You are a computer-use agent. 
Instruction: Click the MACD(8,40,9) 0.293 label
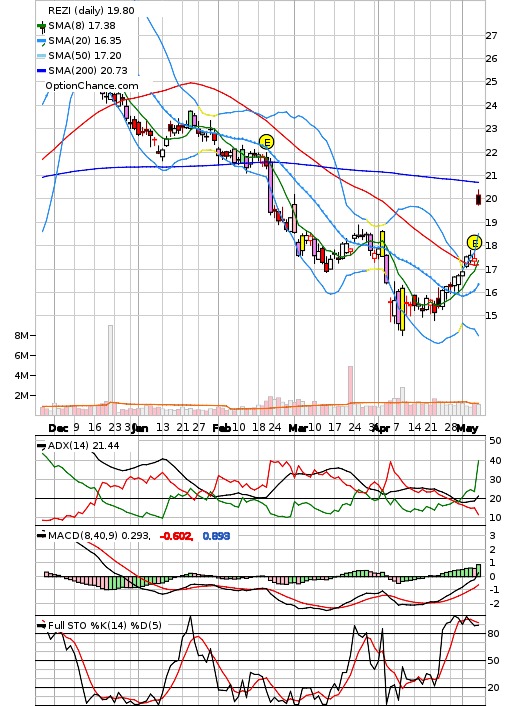(x=99, y=535)
